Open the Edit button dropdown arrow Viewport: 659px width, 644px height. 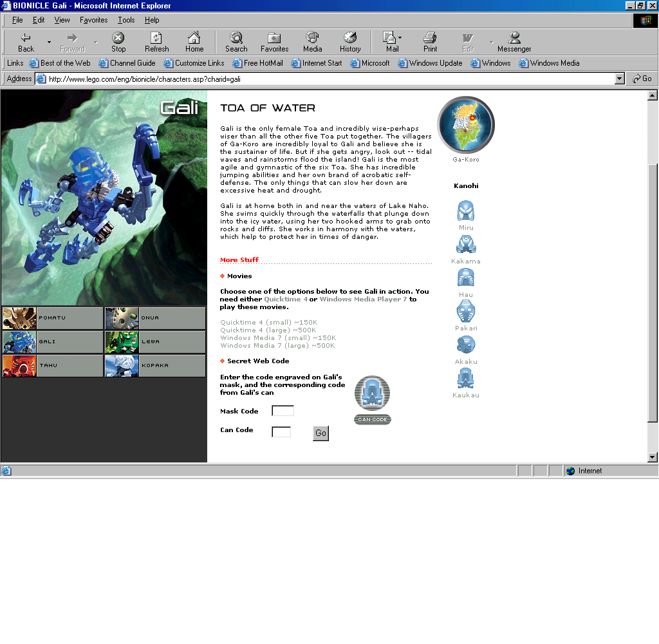491,42
